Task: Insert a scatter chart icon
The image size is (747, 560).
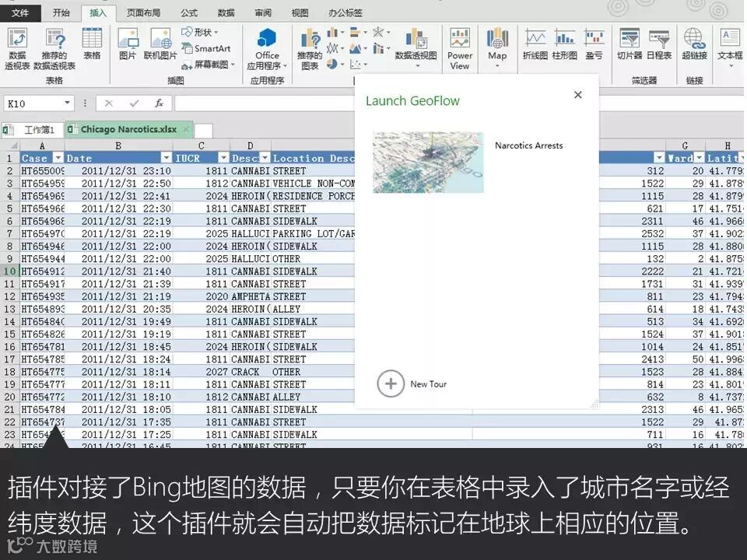Action: (x=358, y=65)
